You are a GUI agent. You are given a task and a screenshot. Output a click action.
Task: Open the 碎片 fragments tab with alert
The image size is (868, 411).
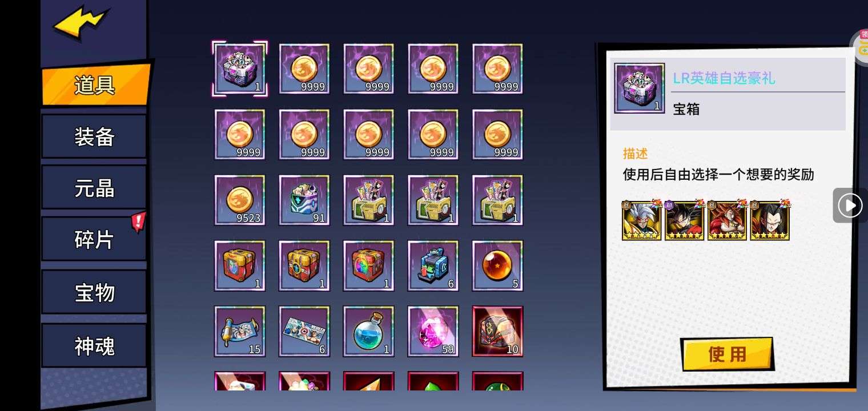[94, 239]
